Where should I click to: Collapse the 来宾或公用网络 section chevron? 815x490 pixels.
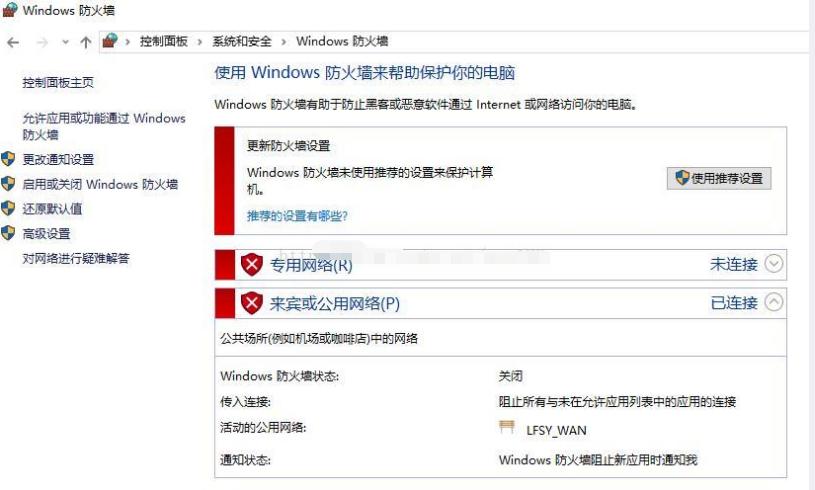coord(774,302)
